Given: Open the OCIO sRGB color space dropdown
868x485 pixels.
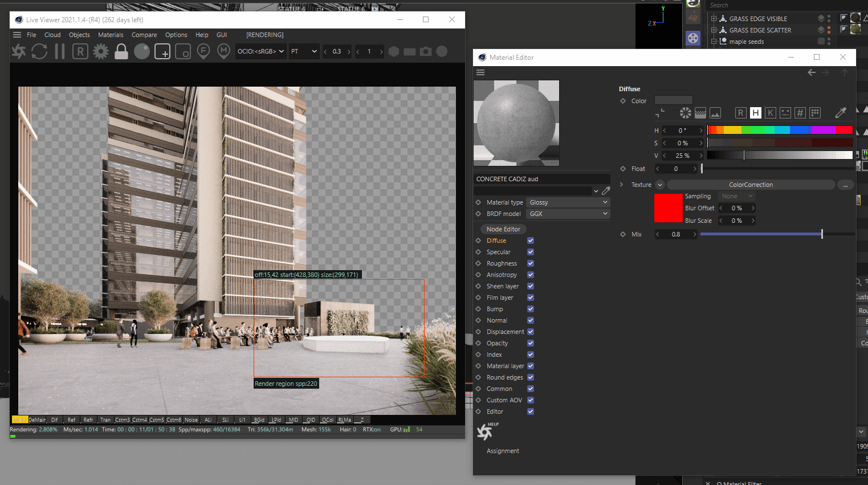Looking at the screenshot, I should [260, 51].
